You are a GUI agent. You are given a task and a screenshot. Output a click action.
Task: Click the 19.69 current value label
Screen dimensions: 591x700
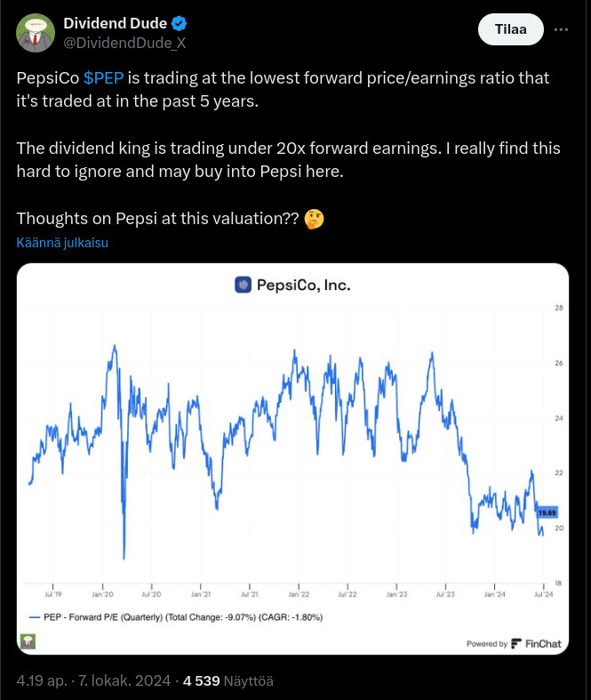[x=547, y=513]
